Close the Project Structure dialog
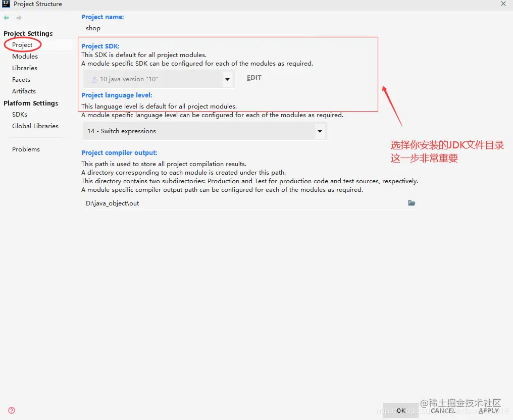The height and width of the screenshot is (420, 513). [x=503, y=4]
